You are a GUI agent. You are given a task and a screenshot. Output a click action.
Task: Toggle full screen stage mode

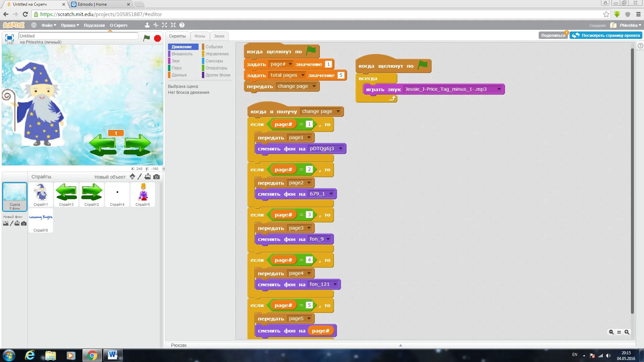(x=9, y=38)
